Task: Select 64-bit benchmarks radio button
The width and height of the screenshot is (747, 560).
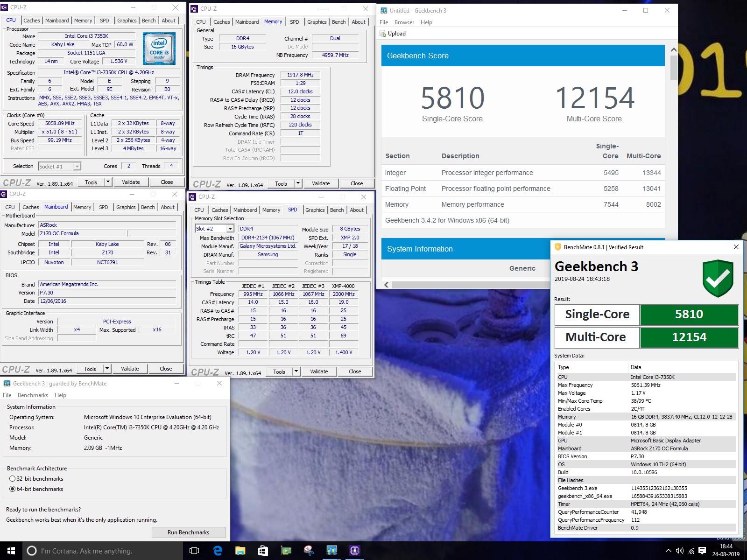Action: point(13,489)
